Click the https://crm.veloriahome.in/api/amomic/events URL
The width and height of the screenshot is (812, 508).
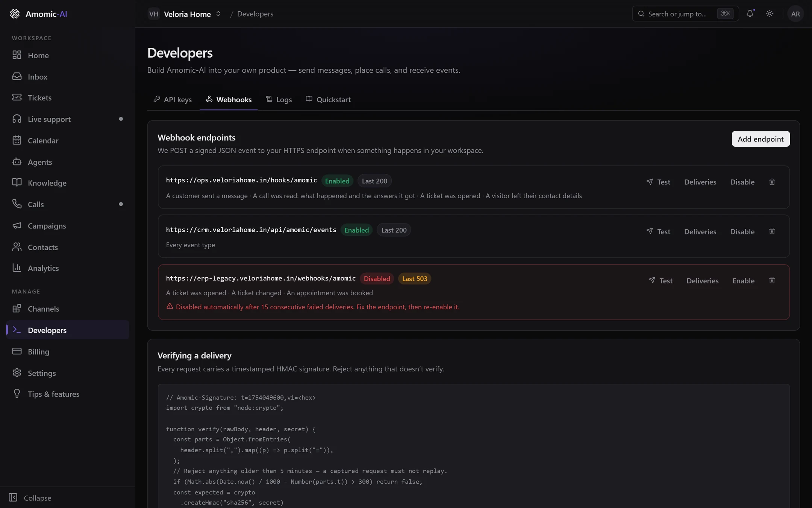[x=251, y=230]
